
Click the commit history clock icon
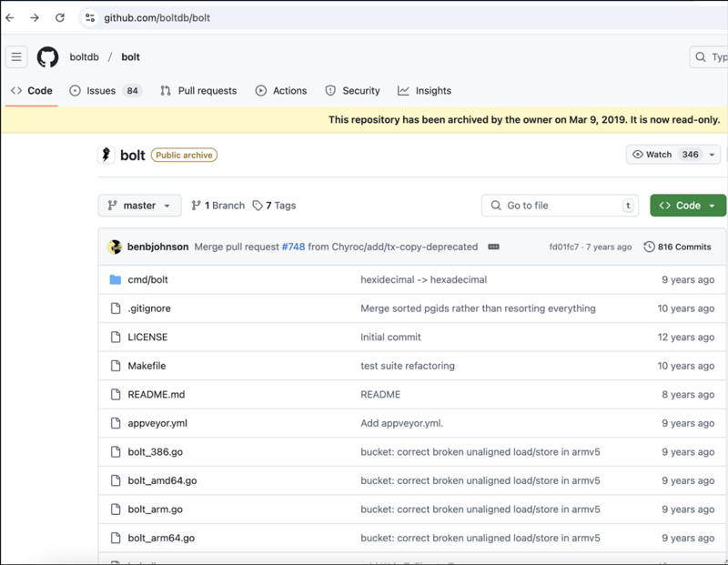click(x=649, y=247)
